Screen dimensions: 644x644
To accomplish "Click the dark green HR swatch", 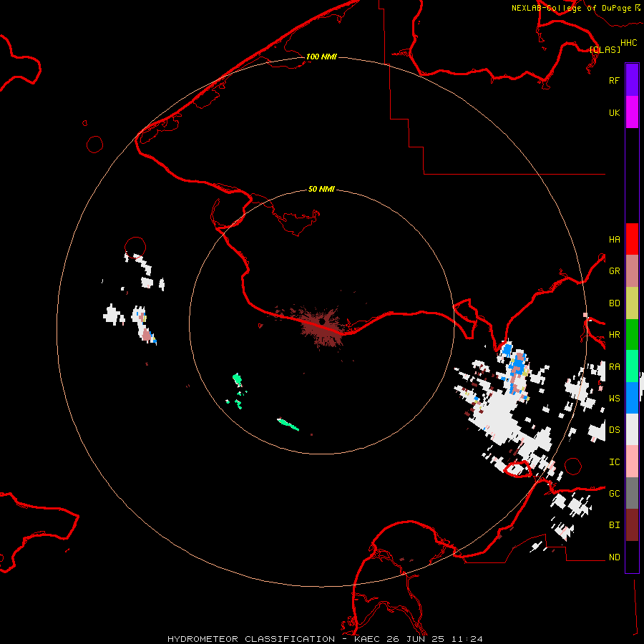I will (632, 335).
